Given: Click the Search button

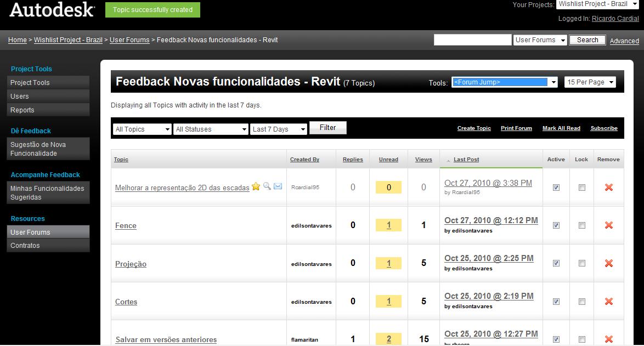Looking at the screenshot, I should click(x=587, y=40).
